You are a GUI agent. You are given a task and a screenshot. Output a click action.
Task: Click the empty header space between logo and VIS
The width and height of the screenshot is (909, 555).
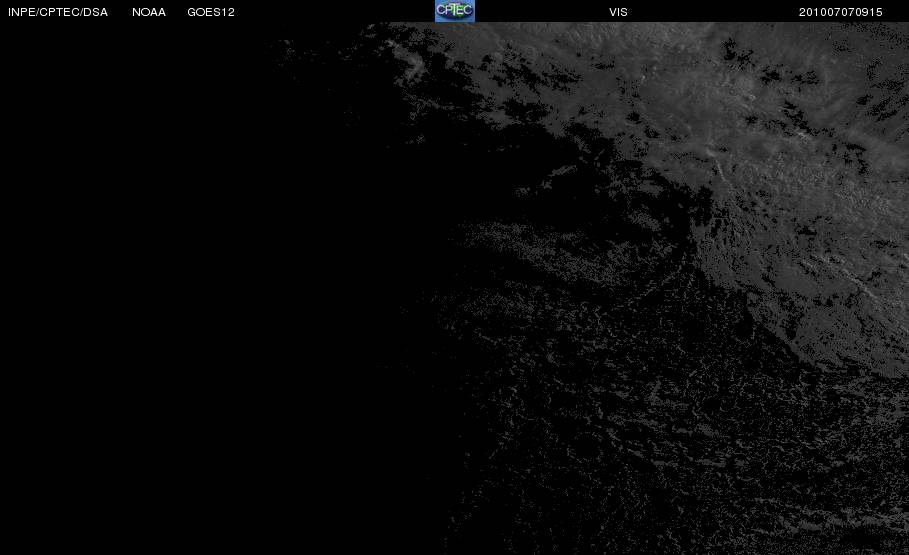pos(541,12)
